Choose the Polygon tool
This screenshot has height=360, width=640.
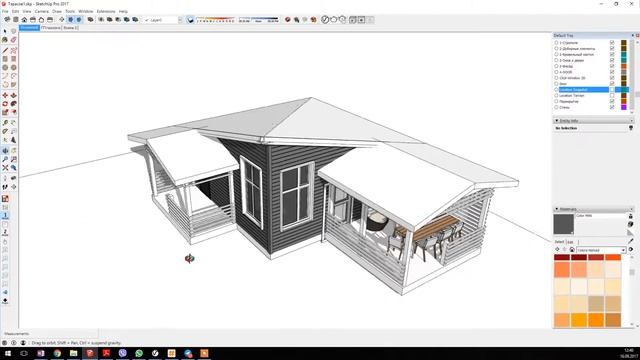(x=13, y=67)
